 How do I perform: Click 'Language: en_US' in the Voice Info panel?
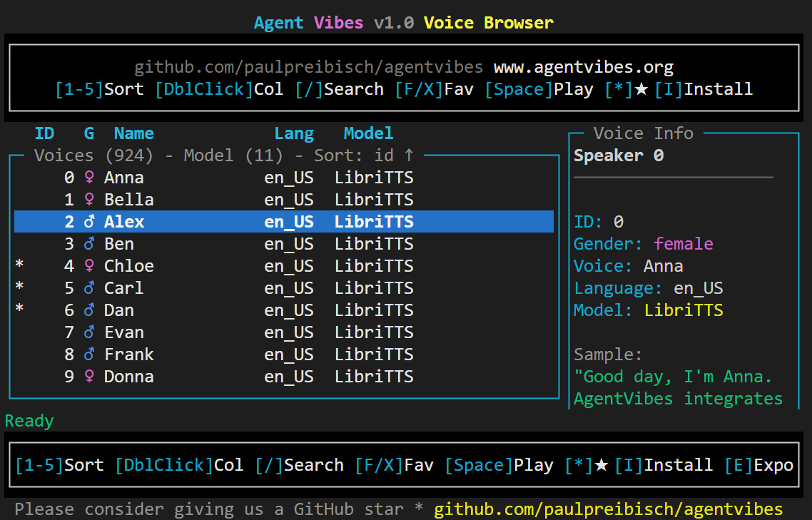pos(649,288)
